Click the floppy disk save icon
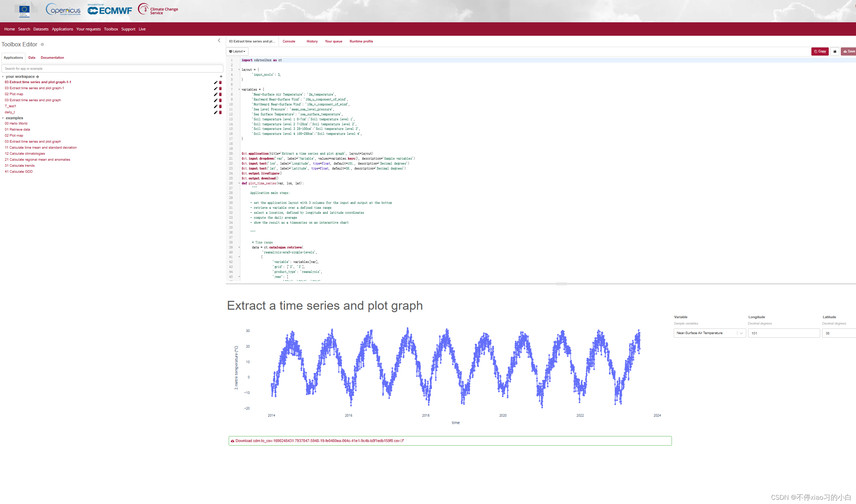This screenshot has height=504, width=856. (x=834, y=51)
